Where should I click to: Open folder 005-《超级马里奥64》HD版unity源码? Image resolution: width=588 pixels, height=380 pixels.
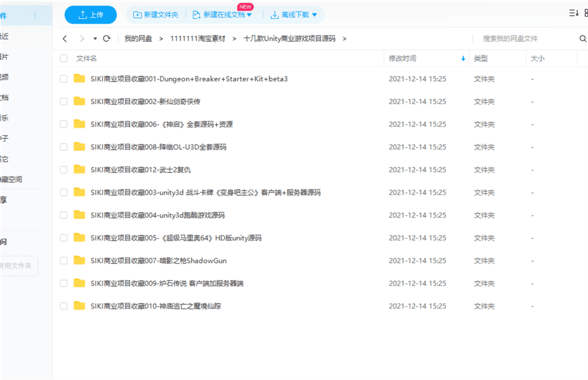176,238
